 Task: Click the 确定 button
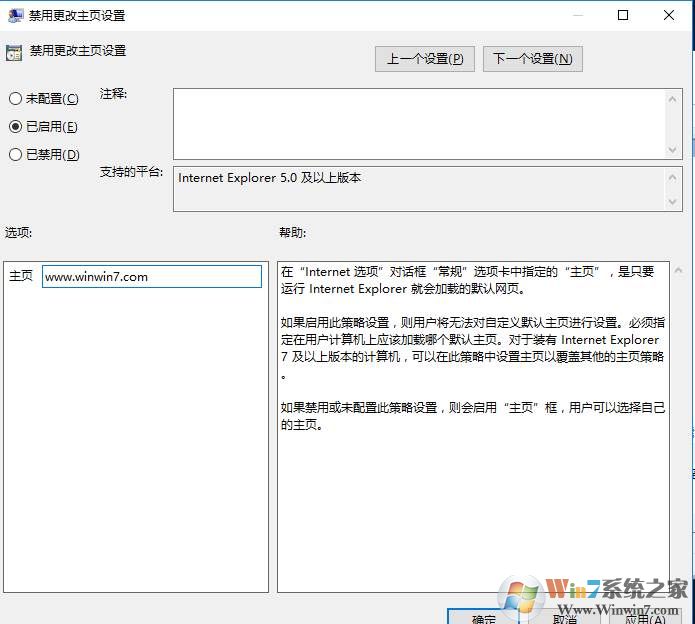(483, 617)
